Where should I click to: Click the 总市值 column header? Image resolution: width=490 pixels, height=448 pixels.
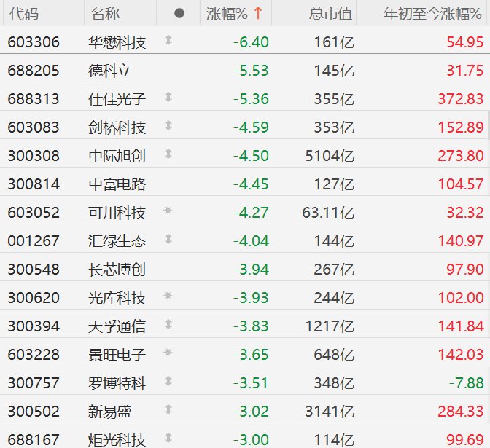pyautogui.click(x=330, y=14)
